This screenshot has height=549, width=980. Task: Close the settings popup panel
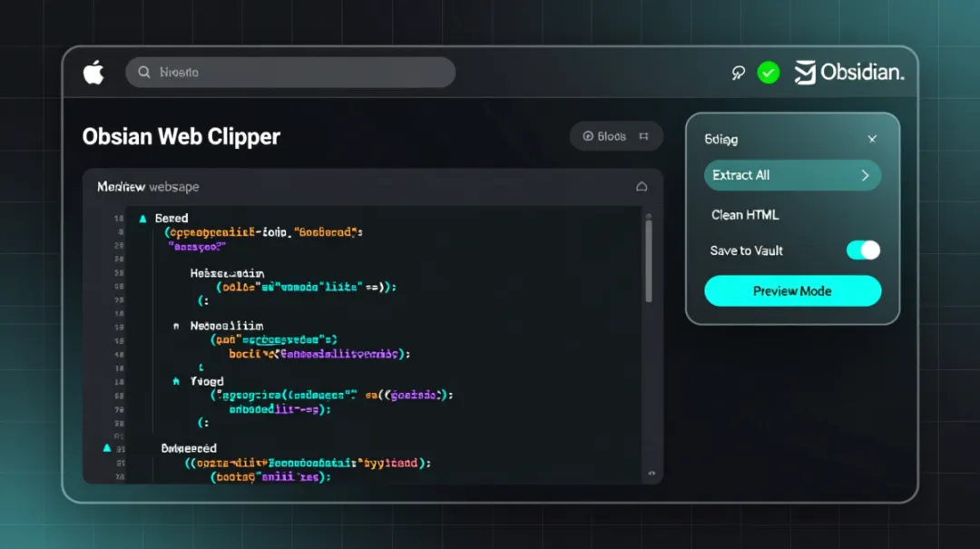[872, 139]
